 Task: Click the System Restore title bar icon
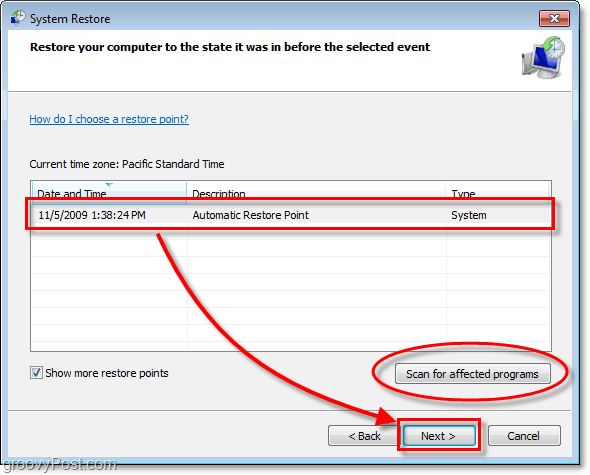pyautogui.click(x=18, y=18)
